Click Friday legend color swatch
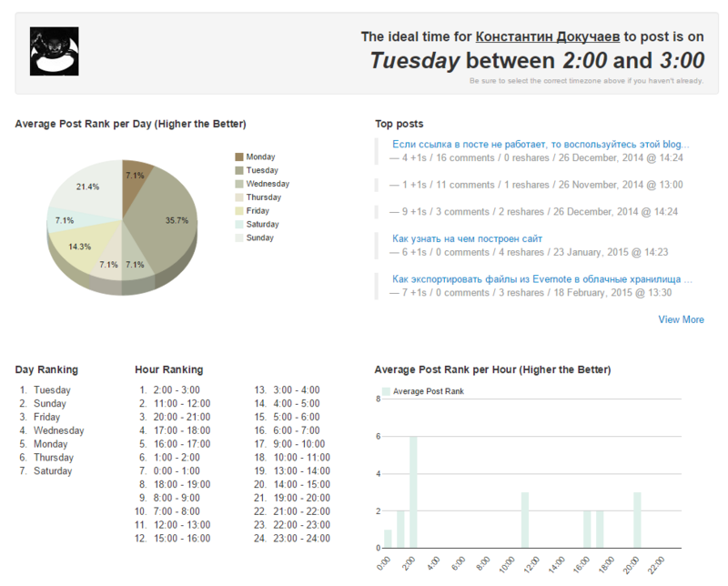 click(239, 211)
